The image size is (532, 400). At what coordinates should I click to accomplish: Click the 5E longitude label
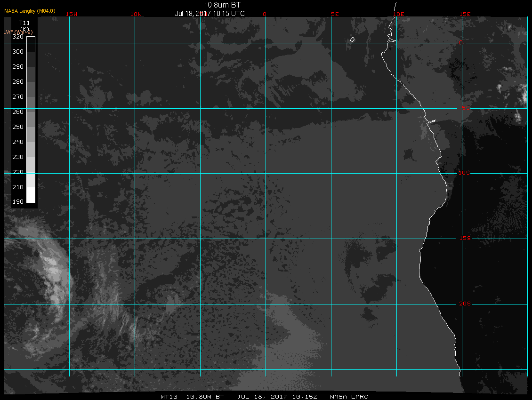[x=335, y=14]
